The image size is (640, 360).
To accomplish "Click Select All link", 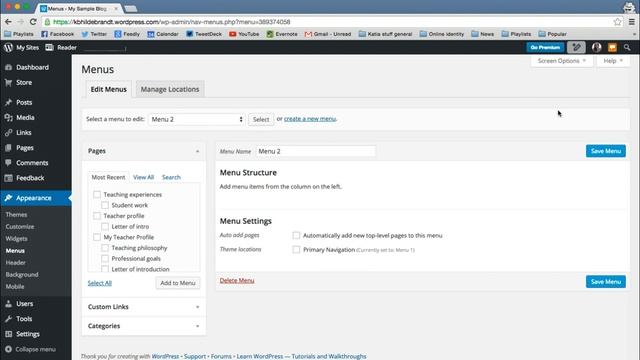I will pos(100,283).
